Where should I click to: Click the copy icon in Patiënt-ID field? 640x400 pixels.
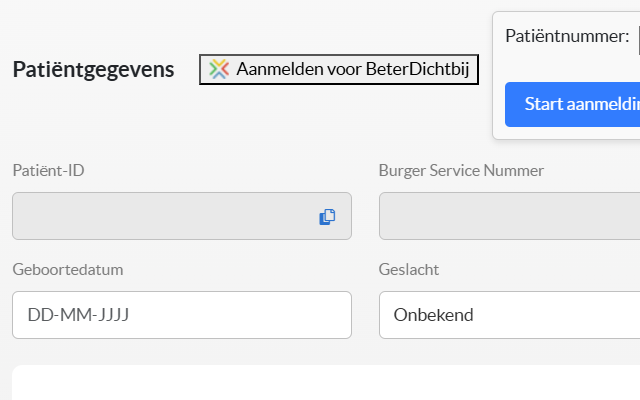[x=327, y=217]
